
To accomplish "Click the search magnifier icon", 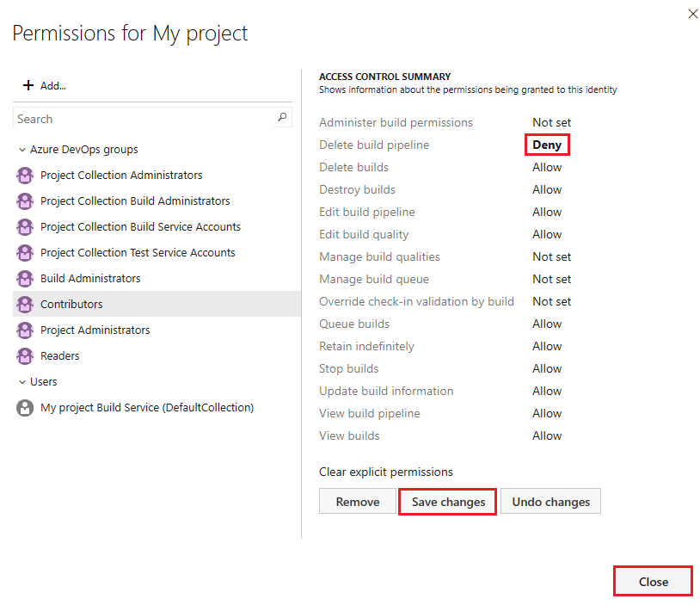I will click(282, 117).
